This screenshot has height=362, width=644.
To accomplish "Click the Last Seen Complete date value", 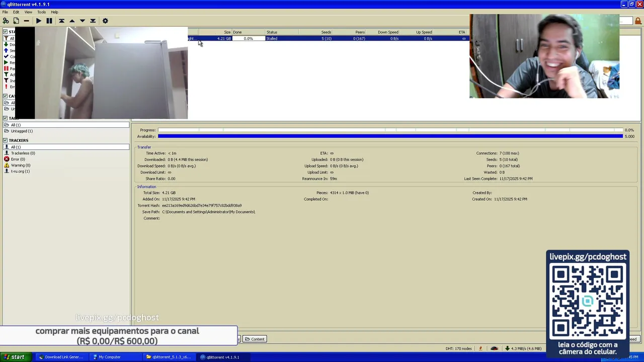I will [x=516, y=178].
